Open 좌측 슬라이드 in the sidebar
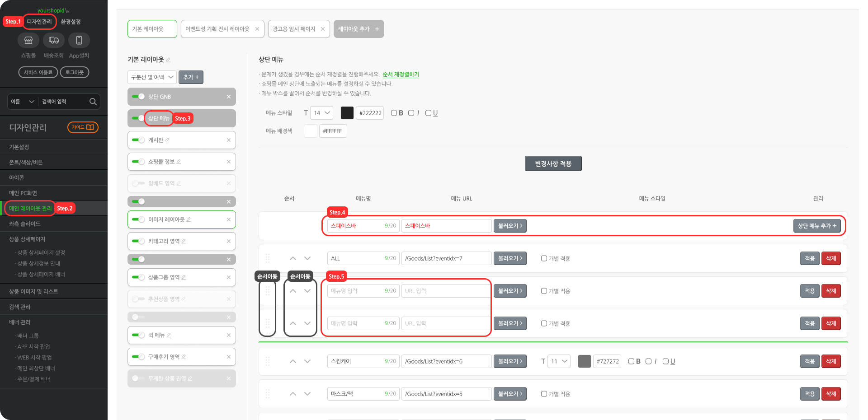Viewport: 868px width, 420px height. (x=54, y=224)
